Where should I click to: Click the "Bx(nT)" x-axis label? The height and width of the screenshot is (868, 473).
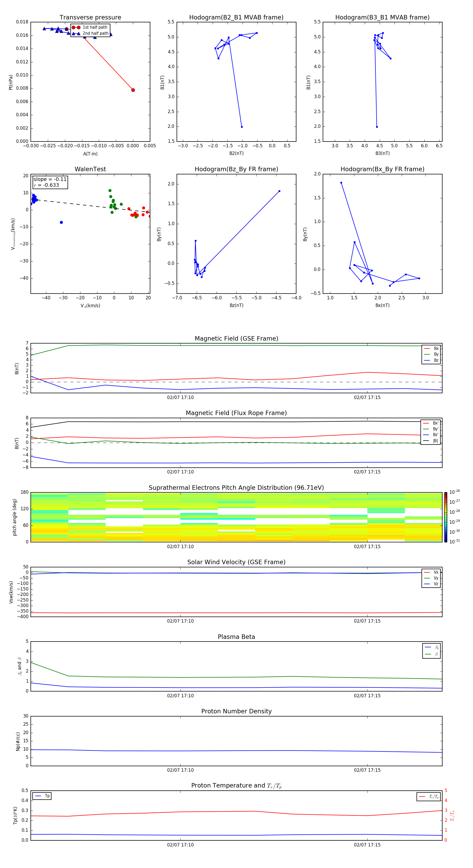coord(382,305)
